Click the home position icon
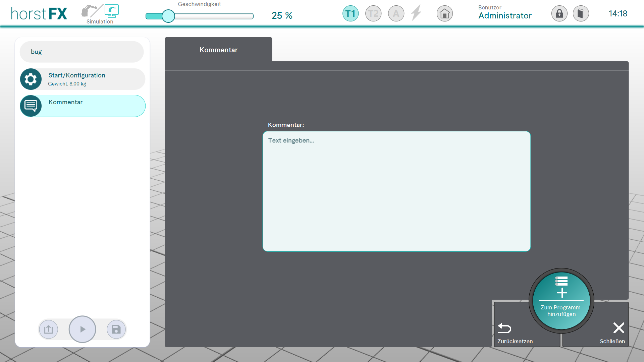Image resolution: width=644 pixels, height=362 pixels. click(x=444, y=14)
